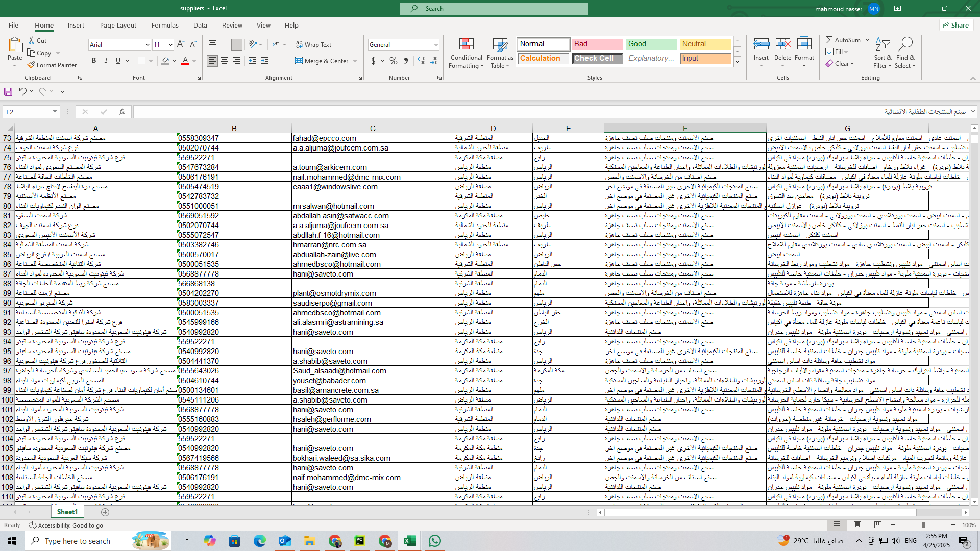Click the Increase Decimal icon

(x=422, y=61)
